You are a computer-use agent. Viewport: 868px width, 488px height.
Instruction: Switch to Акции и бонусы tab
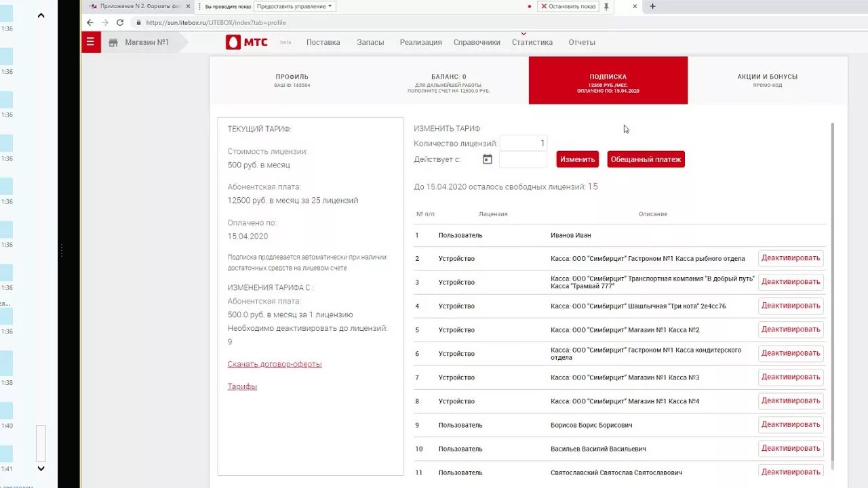click(x=767, y=80)
